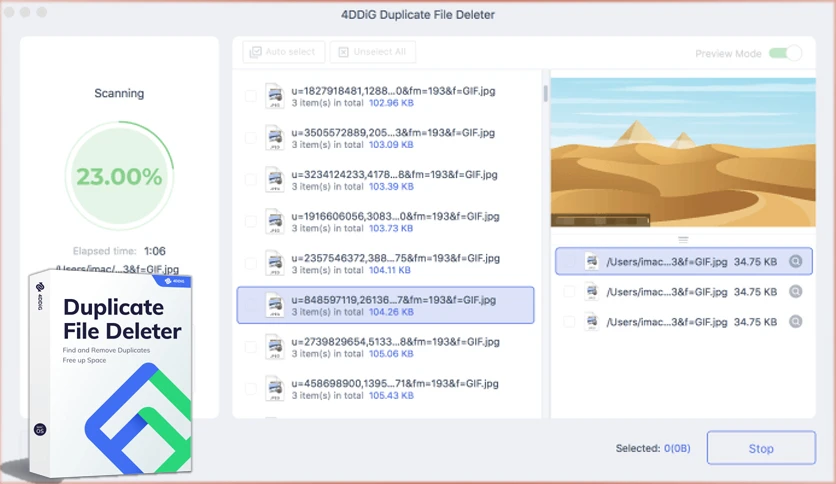The width and height of the screenshot is (836, 484).
Task: Click the 102.96 KB size value
Action: pos(391,103)
